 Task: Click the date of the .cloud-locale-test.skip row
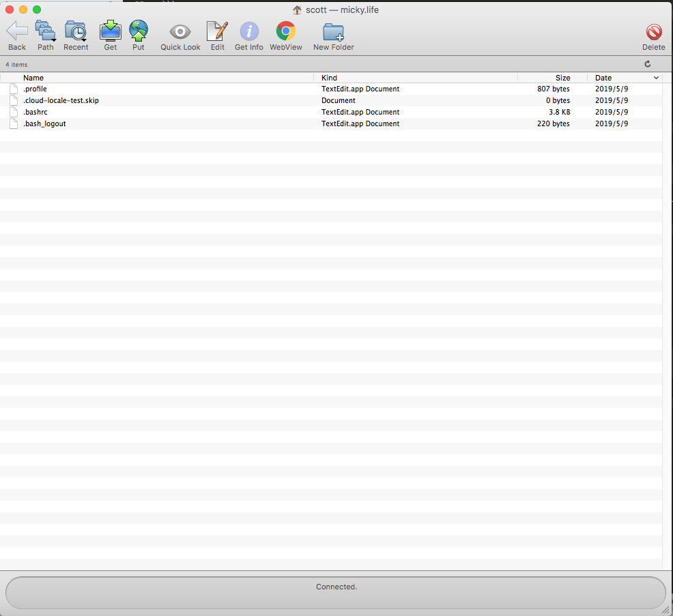coord(612,100)
